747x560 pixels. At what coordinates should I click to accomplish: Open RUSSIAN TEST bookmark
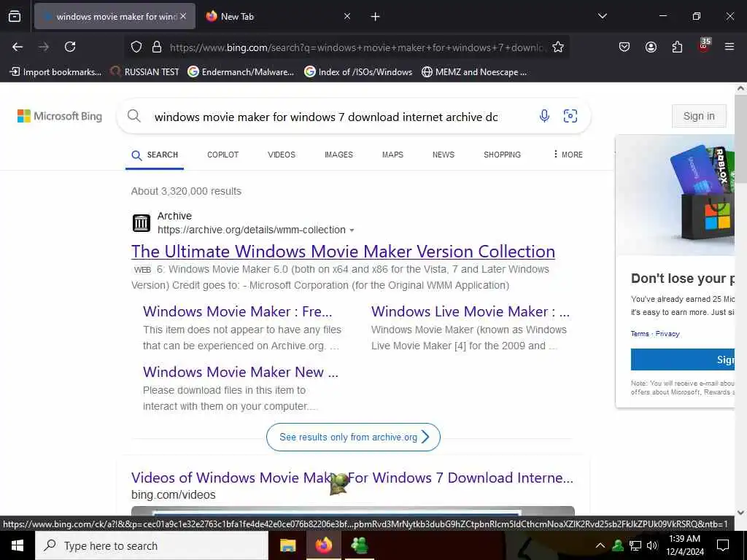(145, 72)
